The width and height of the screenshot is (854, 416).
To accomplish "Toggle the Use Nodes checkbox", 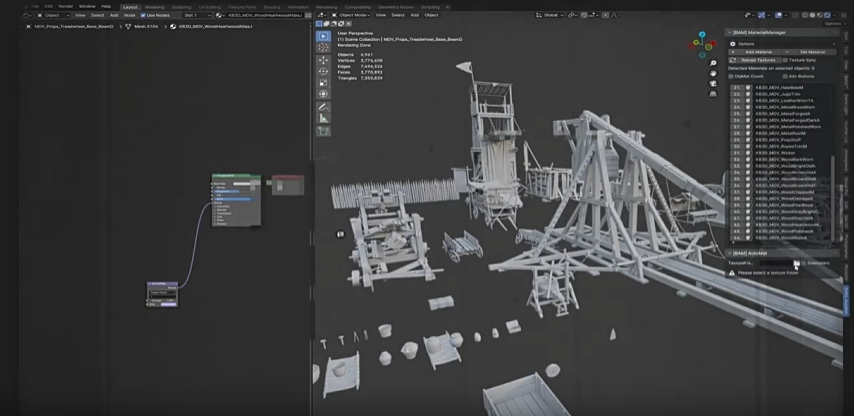I will point(143,15).
